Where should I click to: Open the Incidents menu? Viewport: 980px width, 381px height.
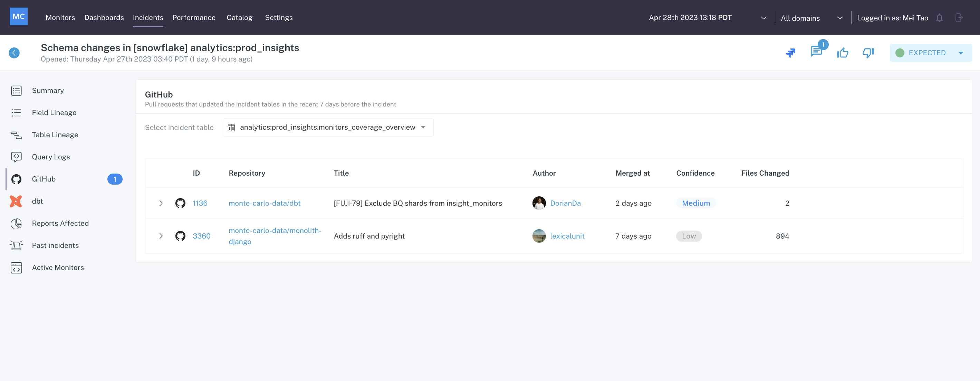coord(148,18)
